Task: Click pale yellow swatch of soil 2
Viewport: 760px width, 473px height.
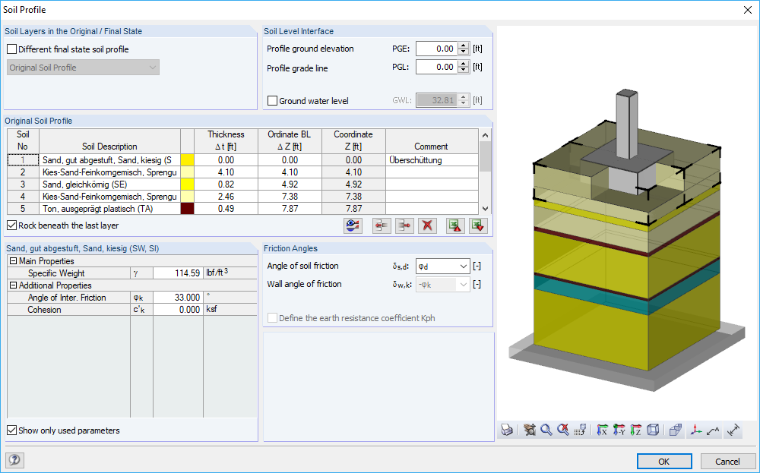Action: pos(187,172)
